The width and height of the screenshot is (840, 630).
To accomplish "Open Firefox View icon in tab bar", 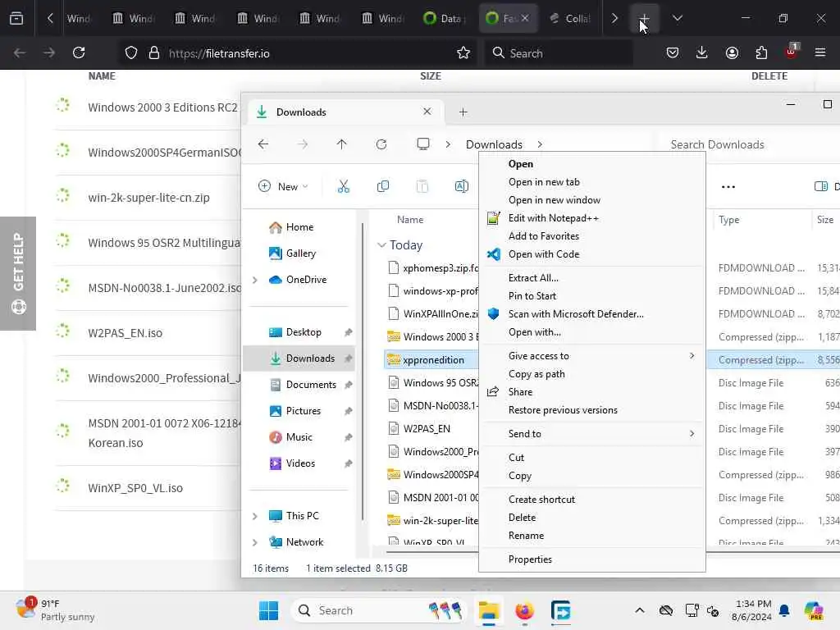I will coord(16,18).
